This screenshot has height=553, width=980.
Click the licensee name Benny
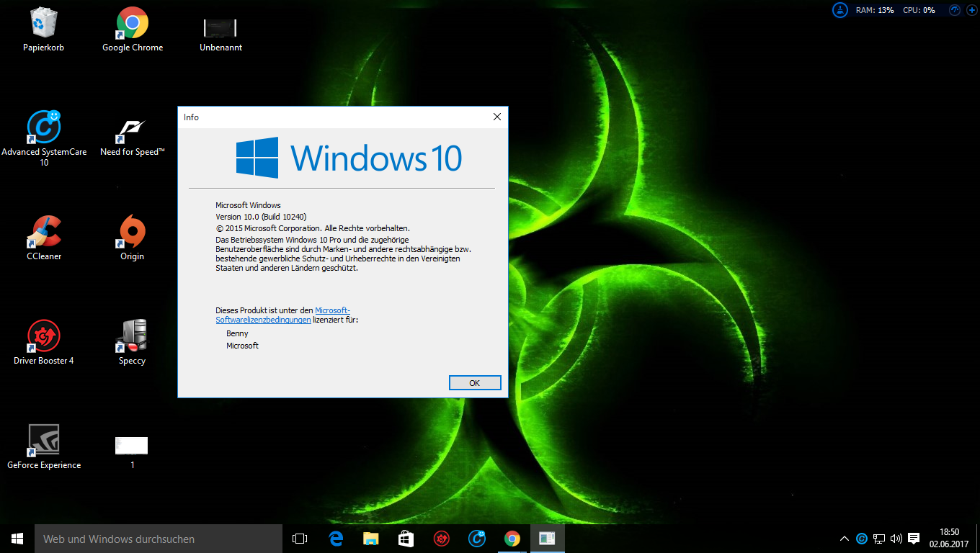pyautogui.click(x=237, y=333)
